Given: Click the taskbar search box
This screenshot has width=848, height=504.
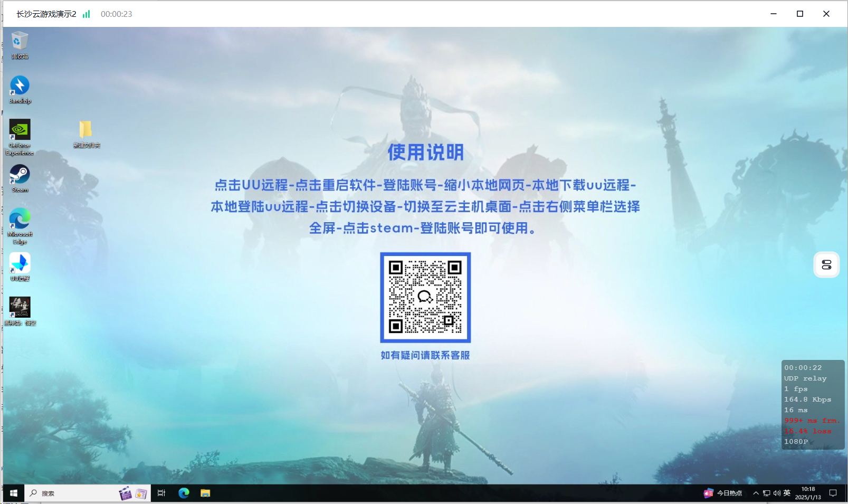Looking at the screenshot, I should (x=88, y=493).
